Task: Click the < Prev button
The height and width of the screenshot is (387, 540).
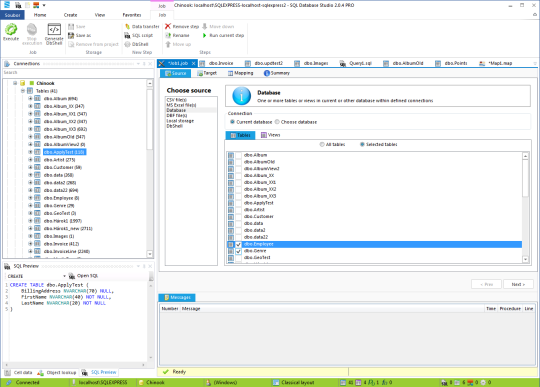Action: point(486,284)
